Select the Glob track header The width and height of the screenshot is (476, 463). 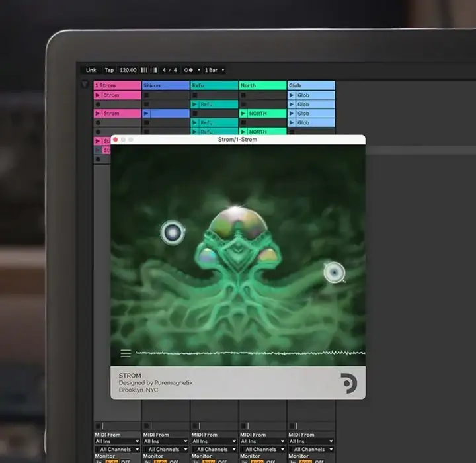[x=311, y=85]
